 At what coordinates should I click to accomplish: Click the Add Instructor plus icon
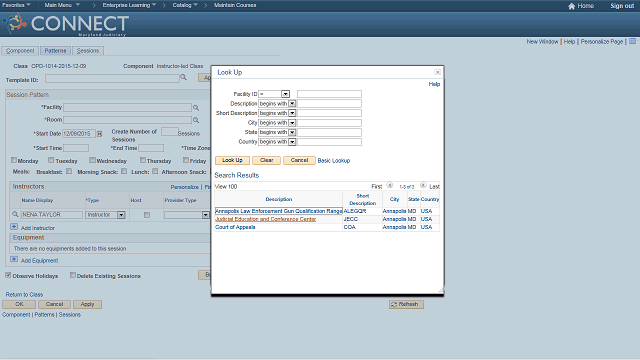(14, 227)
